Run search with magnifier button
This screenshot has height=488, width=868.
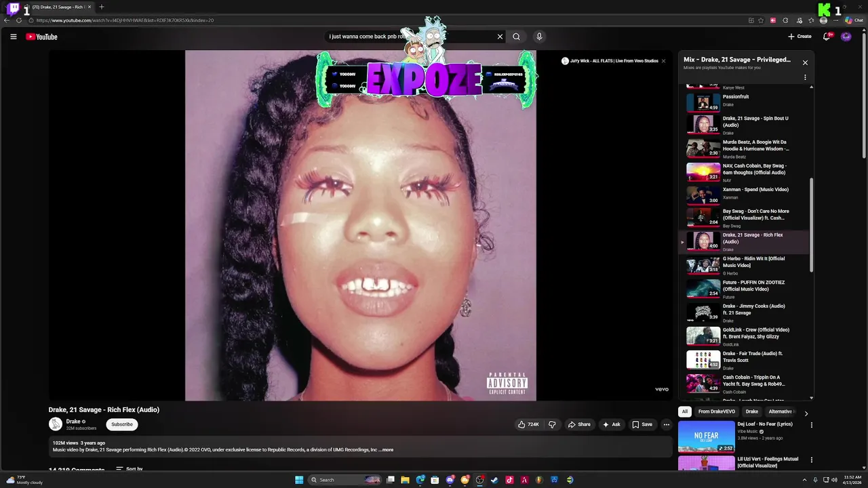(516, 37)
